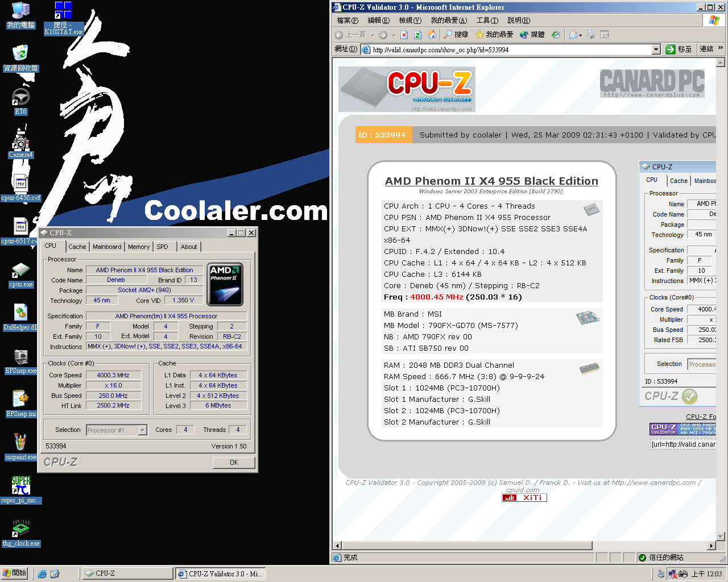Viewport: 728px width, 582px height.
Task: Switch to the SPD tab in CPU-Z
Action: click(163, 247)
